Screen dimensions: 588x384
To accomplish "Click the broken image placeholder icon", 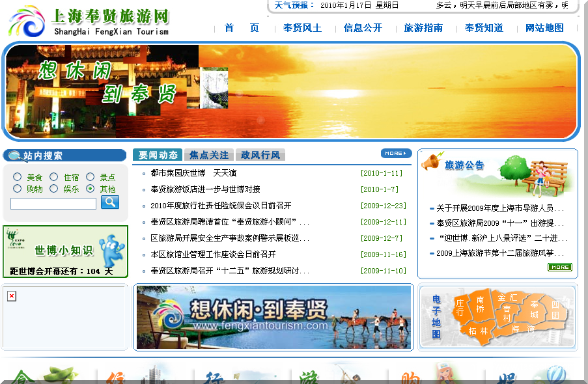I will [12, 297].
